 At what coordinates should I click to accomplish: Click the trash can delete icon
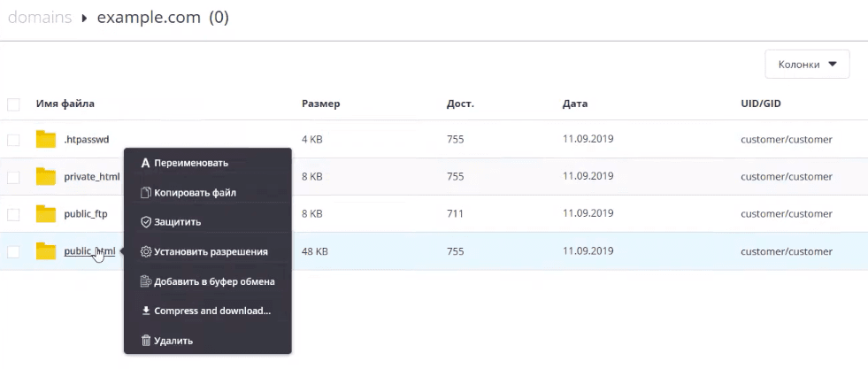[x=146, y=340]
